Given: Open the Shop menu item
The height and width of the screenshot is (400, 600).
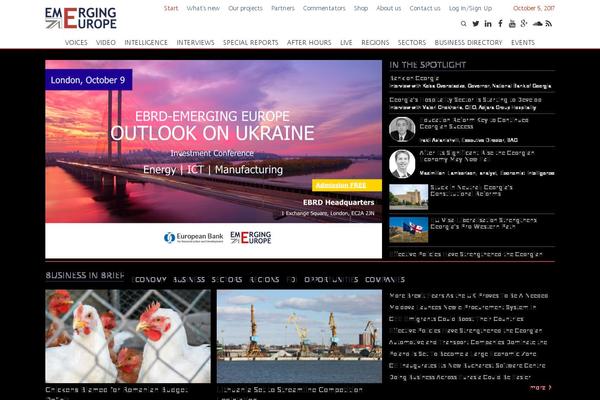Looking at the screenshot, I should pyautogui.click(x=361, y=8).
